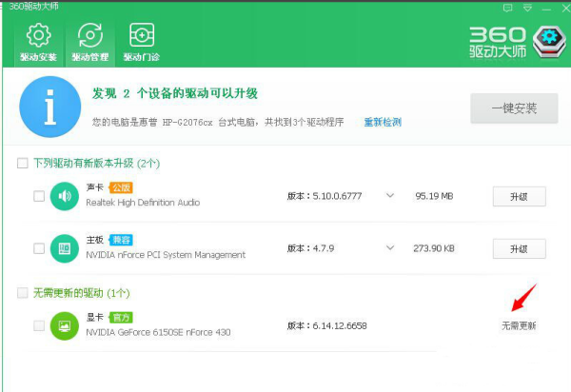Click the 兼容 blue tag

pos(121,240)
